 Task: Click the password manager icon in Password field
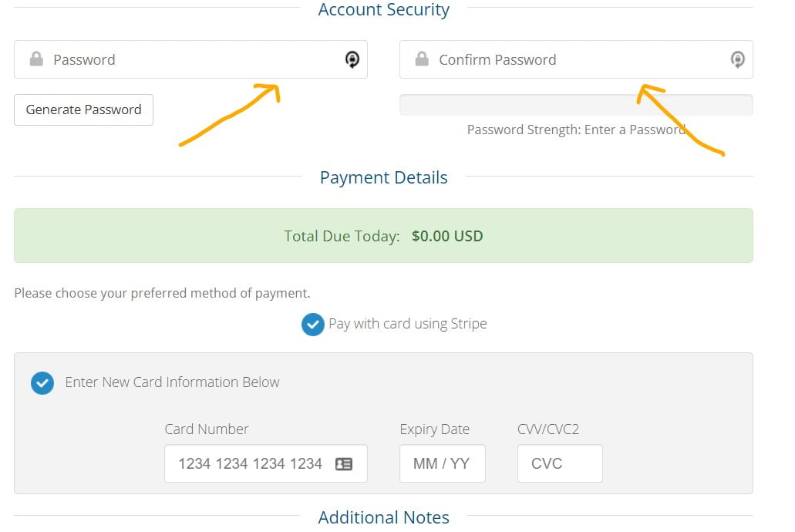coord(352,59)
